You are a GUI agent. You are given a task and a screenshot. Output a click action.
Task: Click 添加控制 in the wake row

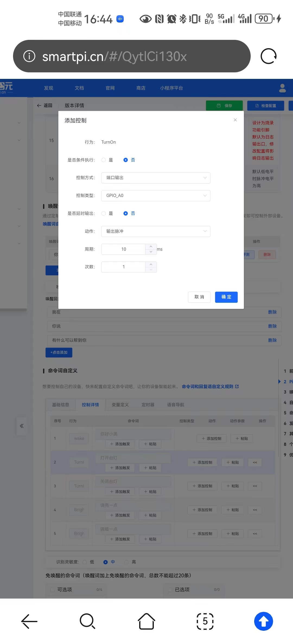pyautogui.click(x=211, y=439)
